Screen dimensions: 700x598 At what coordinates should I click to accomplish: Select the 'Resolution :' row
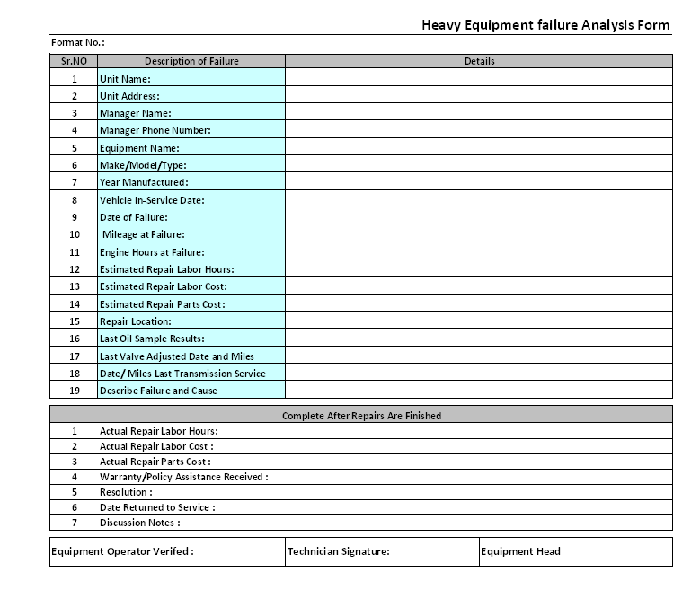pos(361,492)
